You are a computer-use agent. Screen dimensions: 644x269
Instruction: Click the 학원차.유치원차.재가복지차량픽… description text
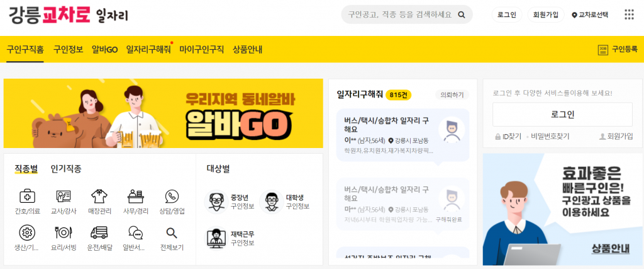click(389, 151)
